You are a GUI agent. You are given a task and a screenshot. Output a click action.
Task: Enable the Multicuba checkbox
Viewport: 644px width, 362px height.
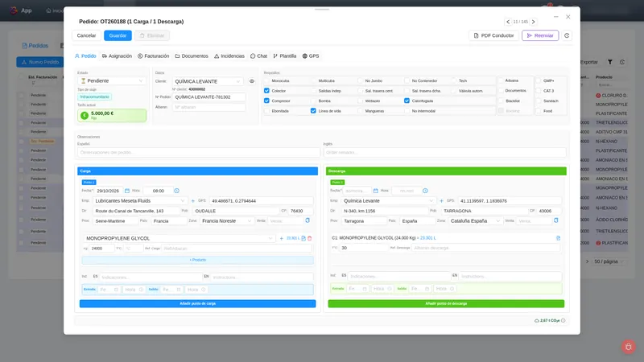coord(313,81)
